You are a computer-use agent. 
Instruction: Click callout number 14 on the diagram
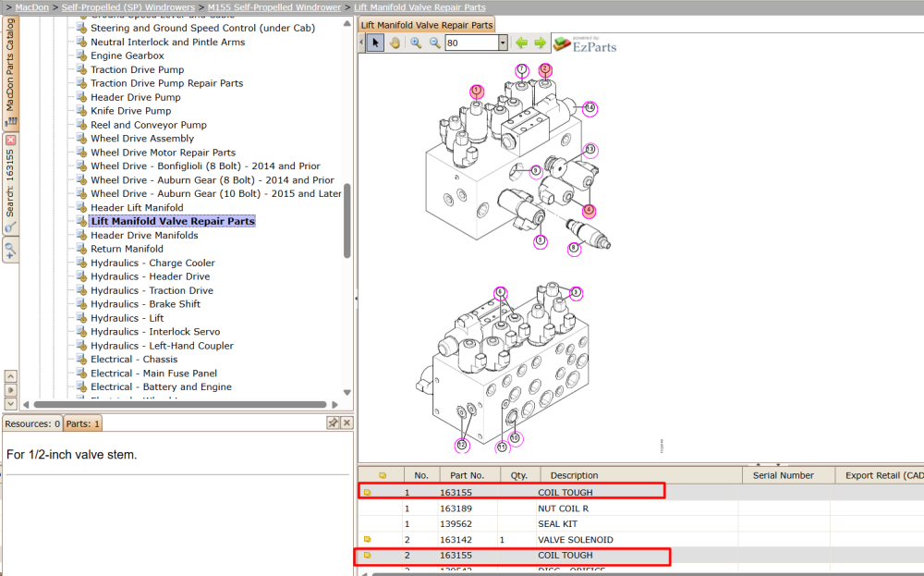click(590, 108)
